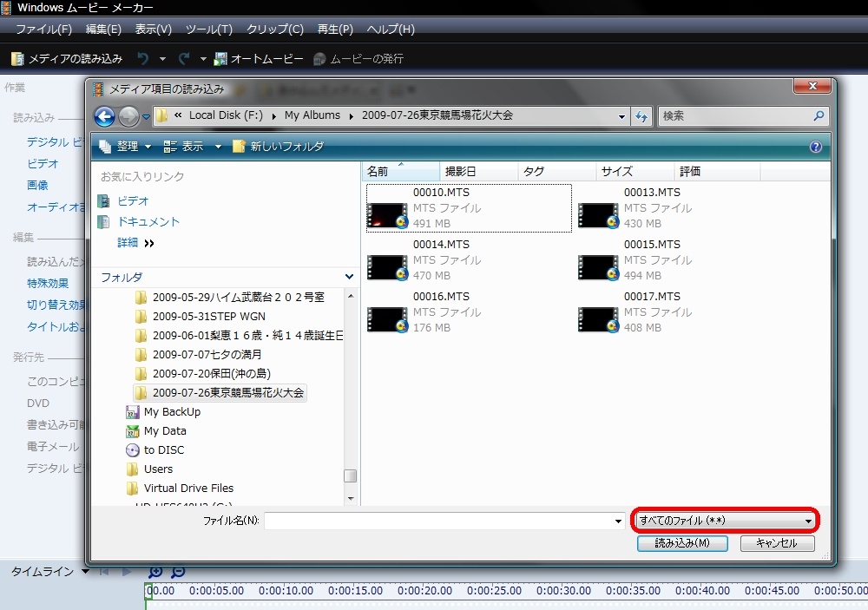Select the 00010.MTS file thumbnail
The width and height of the screenshot is (868, 610).
[x=387, y=215]
